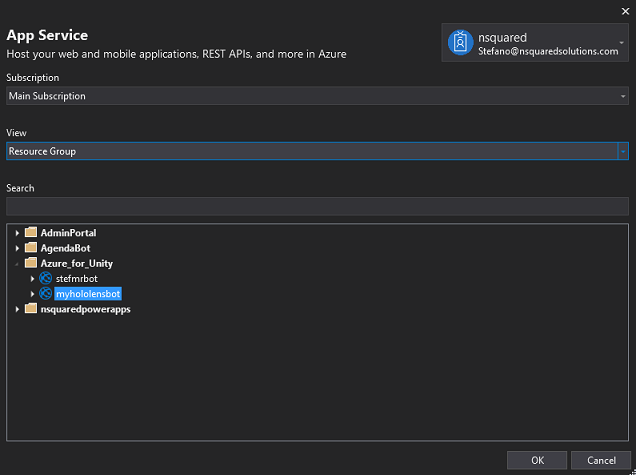Click the nsquared account name

502,38
